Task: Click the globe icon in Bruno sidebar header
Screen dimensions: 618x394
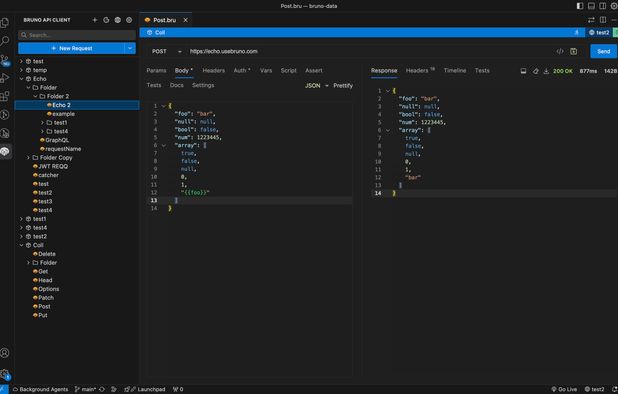Action: point(117,20)
